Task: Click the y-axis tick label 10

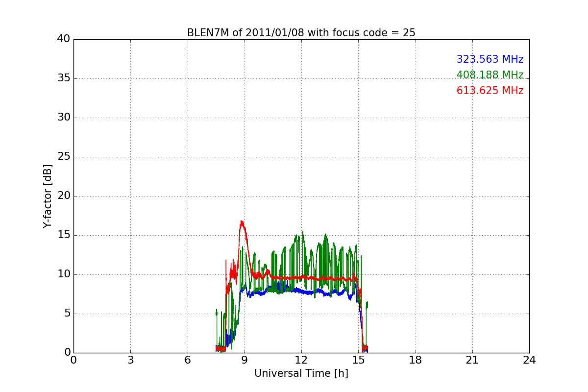Action: tap(64, 274)
